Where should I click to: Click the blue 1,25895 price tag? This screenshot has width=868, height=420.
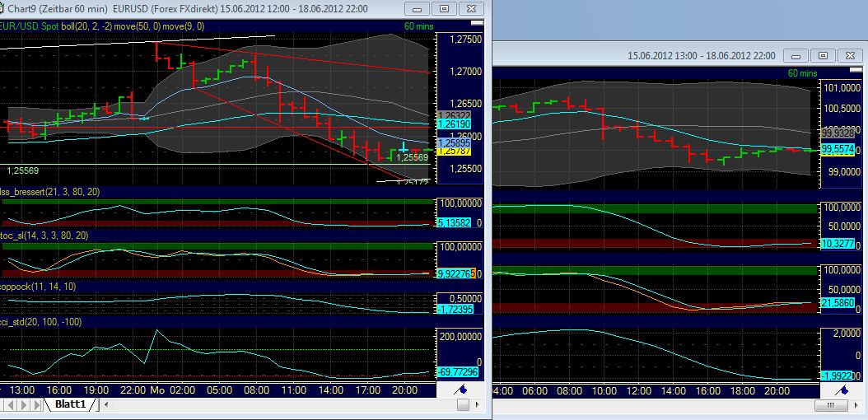pos(454,142)
